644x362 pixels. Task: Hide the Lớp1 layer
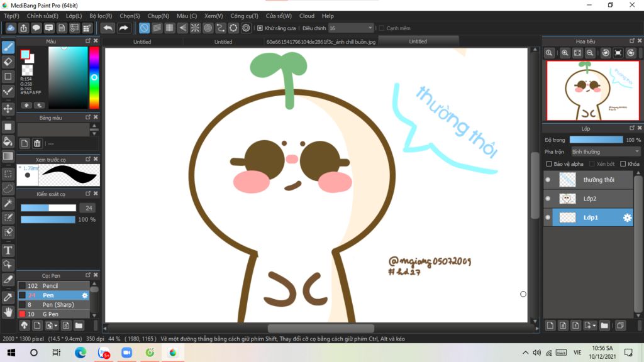(x=548, y=217)
